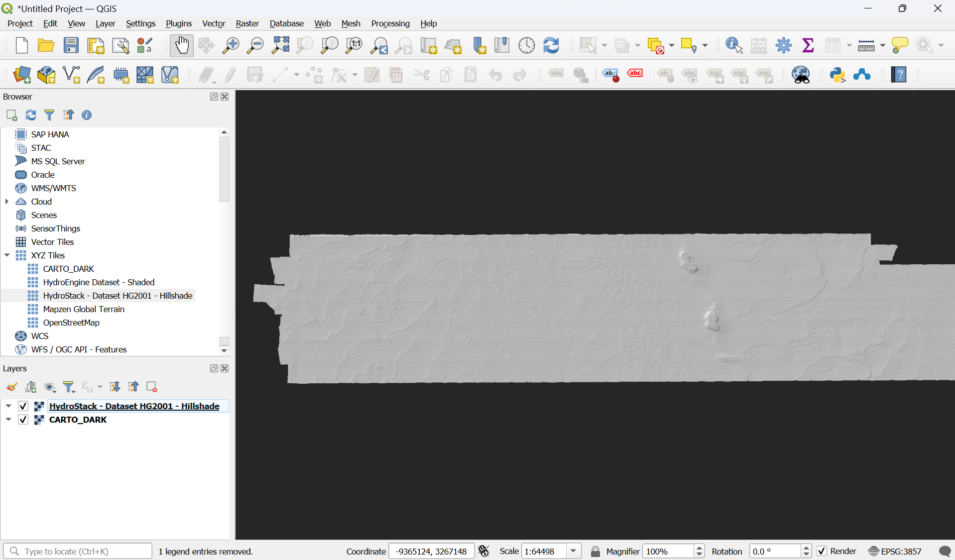Open the Data Source Manager
The image size is (955, 560).
point(21,75)
